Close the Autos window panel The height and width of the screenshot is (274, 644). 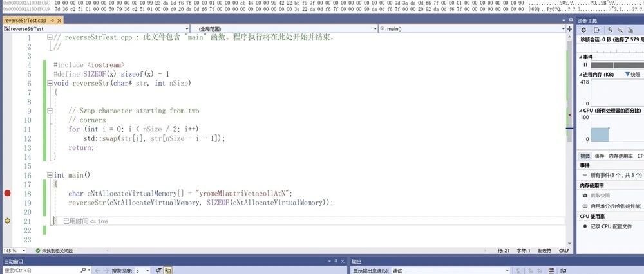(x=342, y=261)
